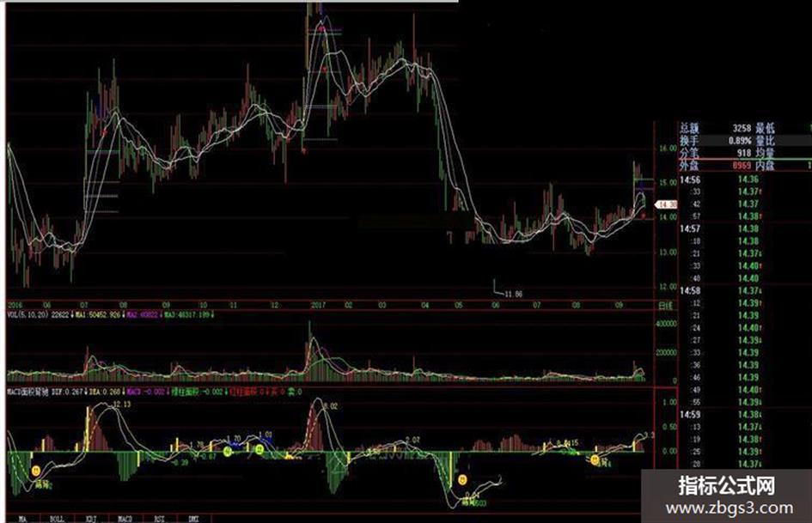Click the 内盘 label in the quote panel
Screen dimensions: 812x523
coord(765,165)
